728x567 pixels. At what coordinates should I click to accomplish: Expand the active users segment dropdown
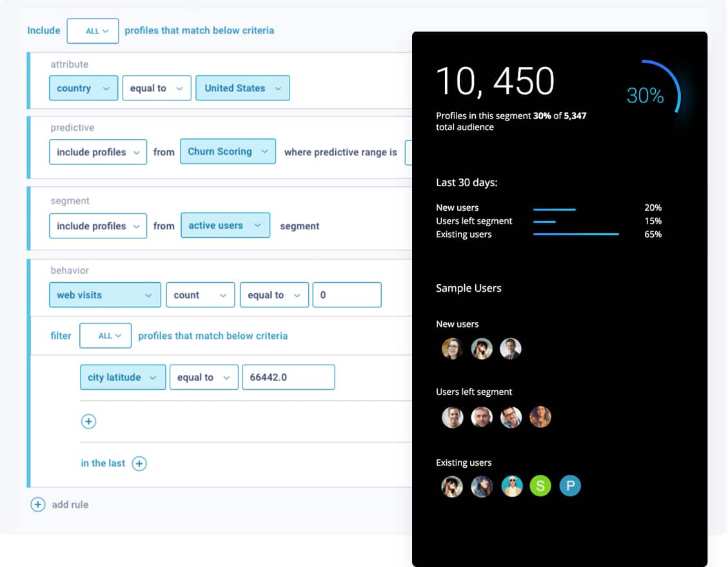click(226, 226)
